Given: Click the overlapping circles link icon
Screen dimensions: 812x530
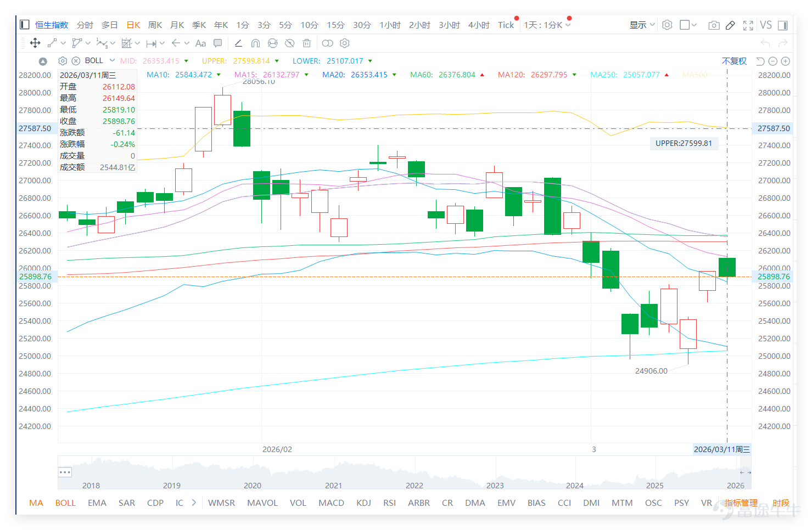Looking at the screenshot, I should coord(327,43).
